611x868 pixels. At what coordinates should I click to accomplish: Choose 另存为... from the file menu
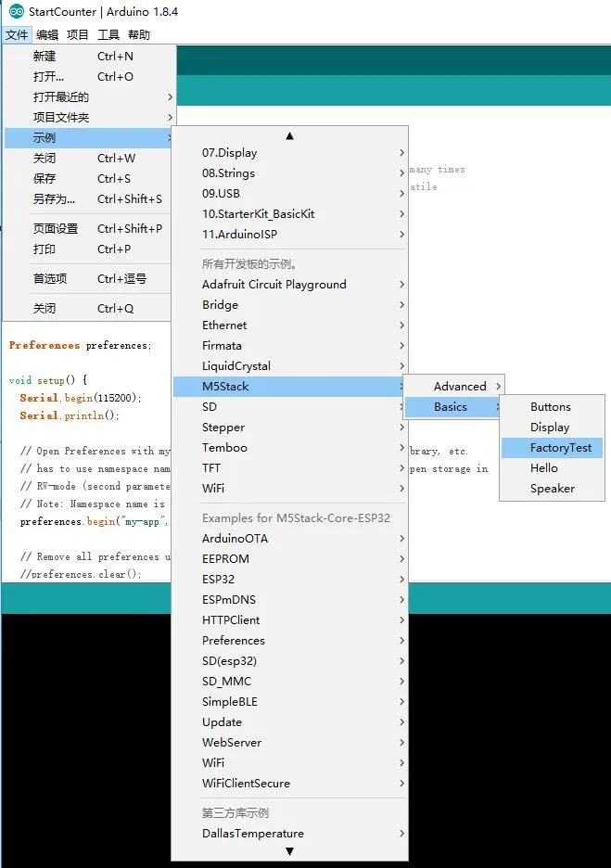click(89, 198)
